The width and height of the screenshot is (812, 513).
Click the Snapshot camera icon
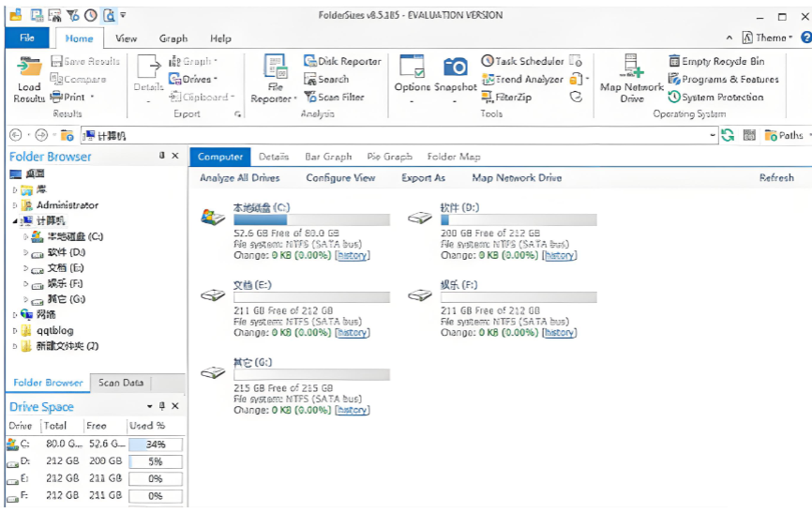455,68
